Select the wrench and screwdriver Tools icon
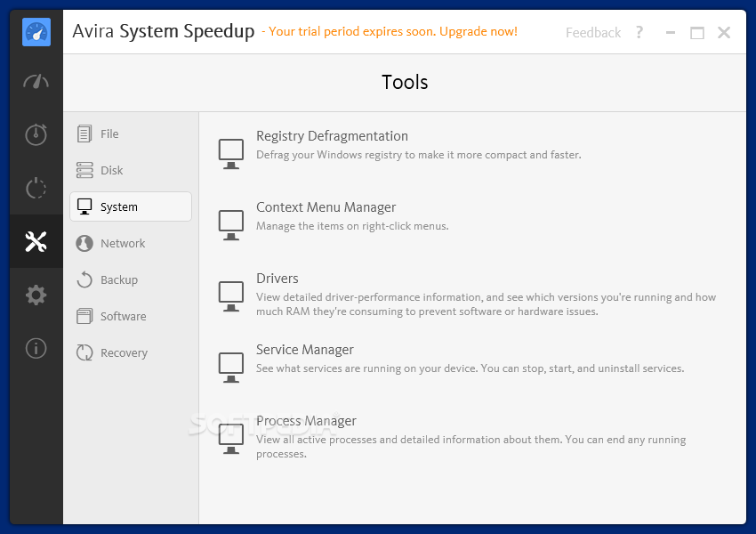Image resolution: width=756 pixels, height=534 pixels. pos(36,242)
